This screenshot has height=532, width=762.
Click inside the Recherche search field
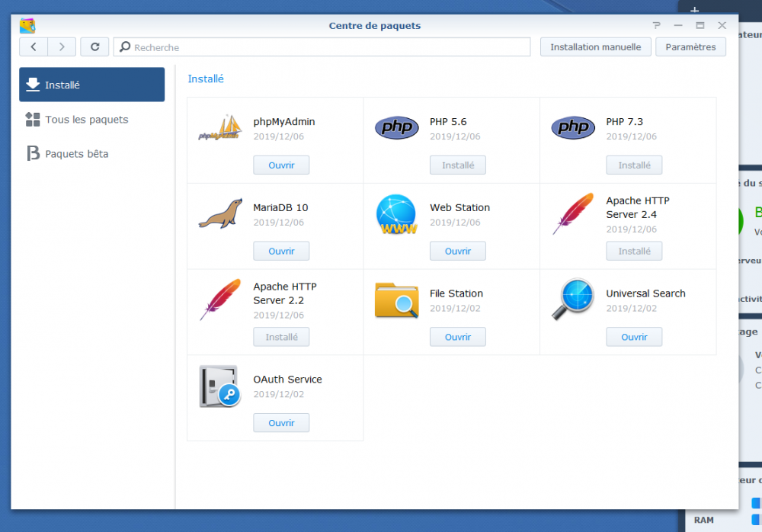(322, 46)
